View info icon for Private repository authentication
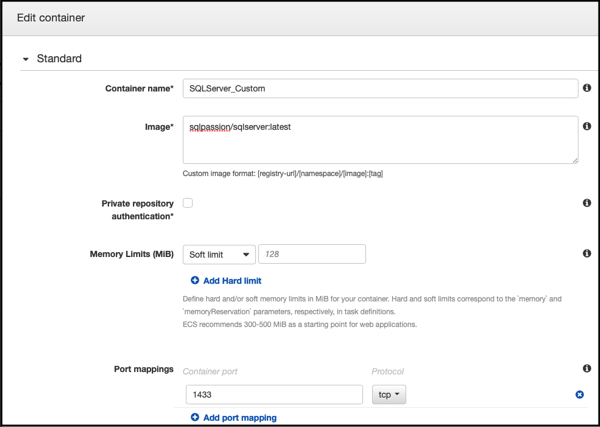This screenshot has height=427, width=600. click(x=586, y=203)
